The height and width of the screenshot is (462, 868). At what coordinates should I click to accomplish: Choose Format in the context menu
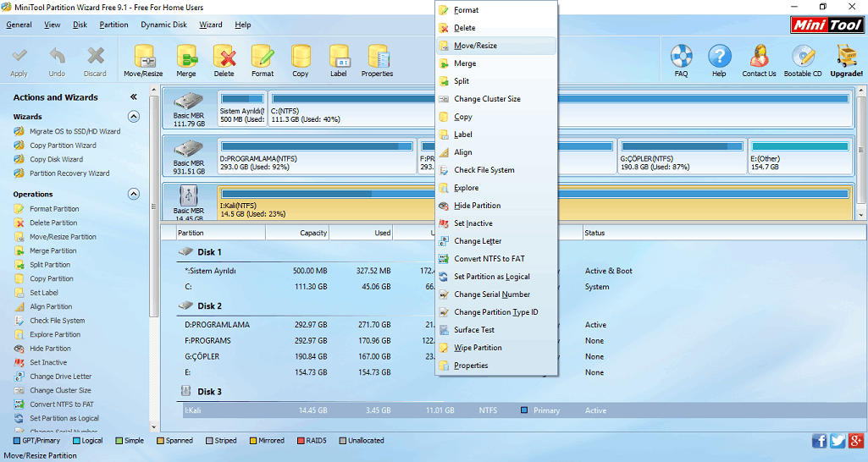click(496, 10)
